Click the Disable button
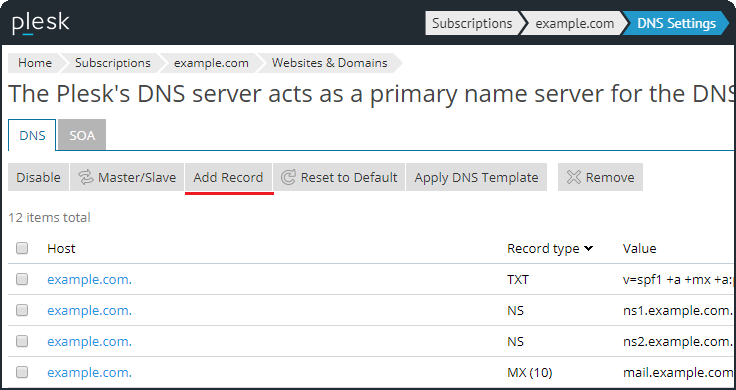Viewport: 736px width, 390px height. (x=38, y=177)
